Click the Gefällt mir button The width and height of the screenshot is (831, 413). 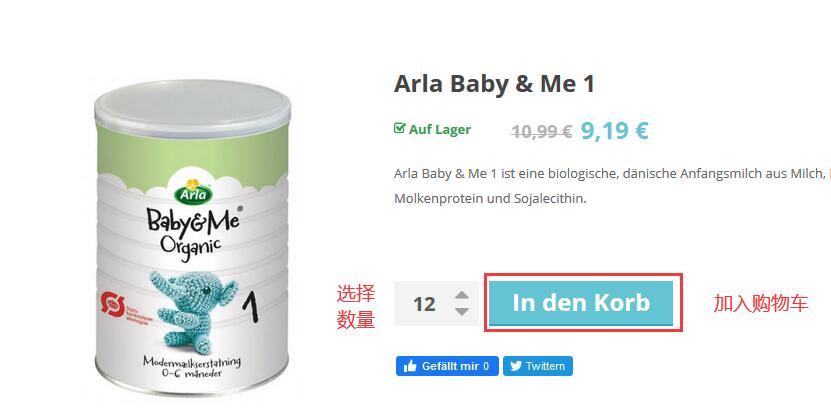tap(447, 366)
